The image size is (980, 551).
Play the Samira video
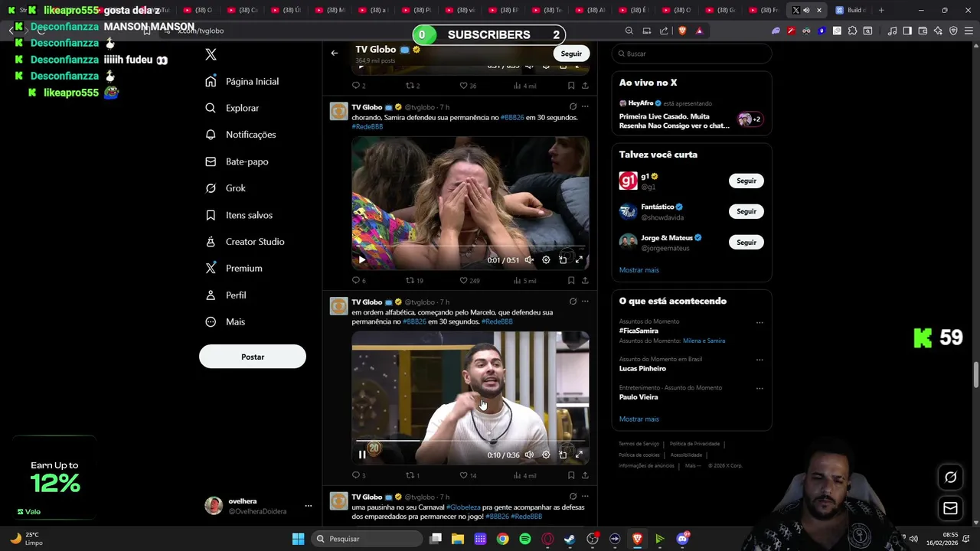point(362,260)
